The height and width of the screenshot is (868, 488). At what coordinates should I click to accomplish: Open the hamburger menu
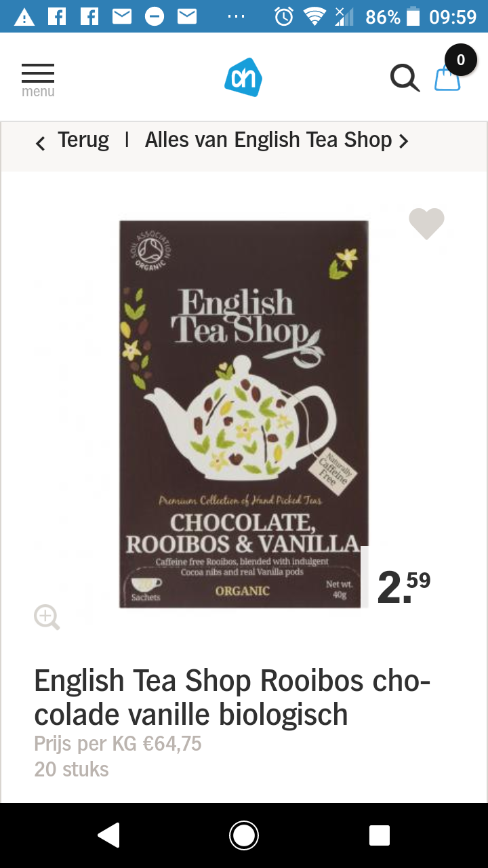click(38, 80)
